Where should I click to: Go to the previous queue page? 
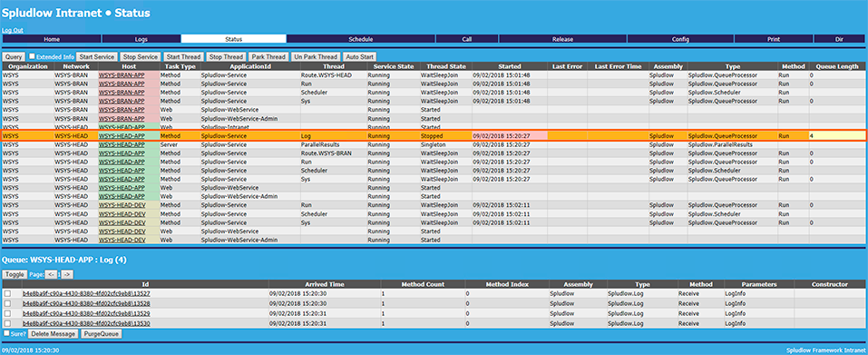51,274
